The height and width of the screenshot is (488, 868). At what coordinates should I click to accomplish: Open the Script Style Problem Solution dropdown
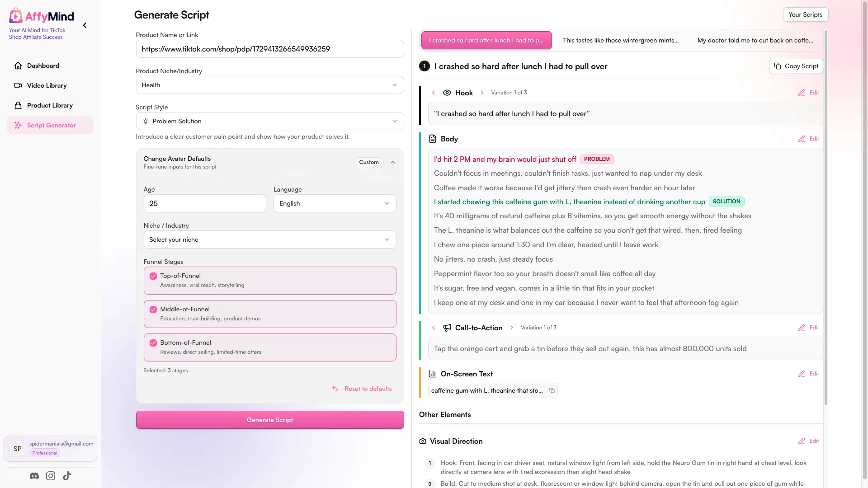pos(270,121)
